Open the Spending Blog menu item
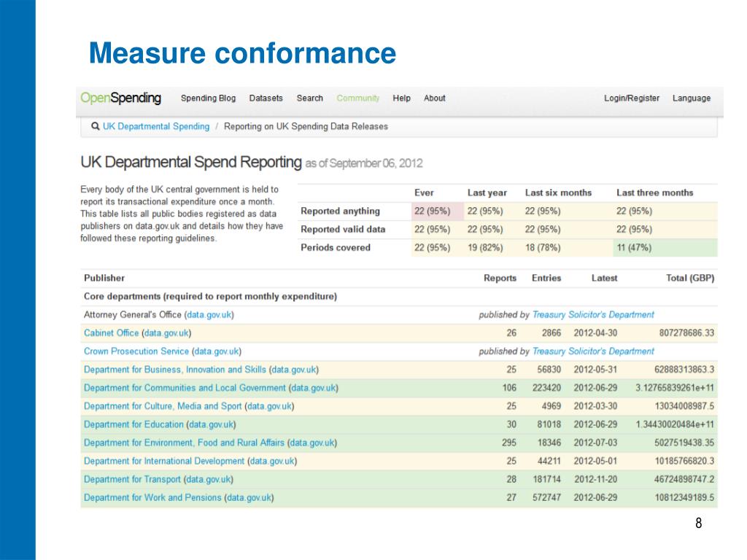The image size is (747, 560). pos(208,98)
